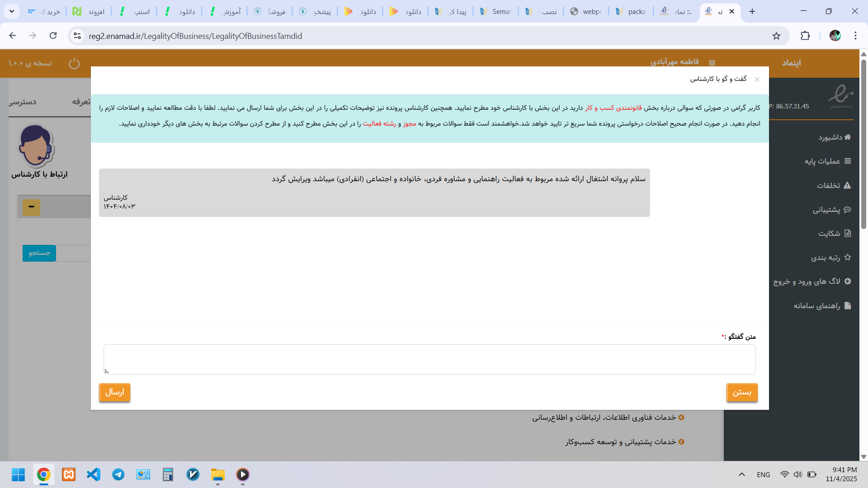Bookmark this page with star icon
The width and height of the screenshot is (868, 488).
click(776, 36)
